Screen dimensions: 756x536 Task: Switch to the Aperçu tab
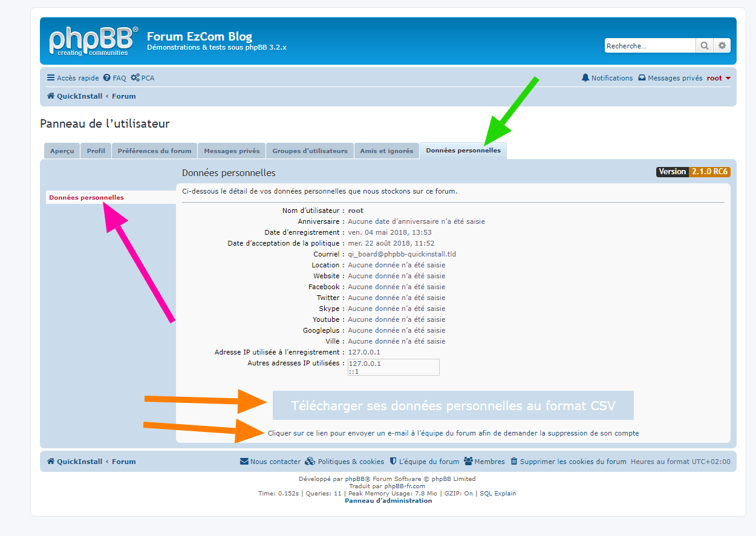(x=62, y=151)
